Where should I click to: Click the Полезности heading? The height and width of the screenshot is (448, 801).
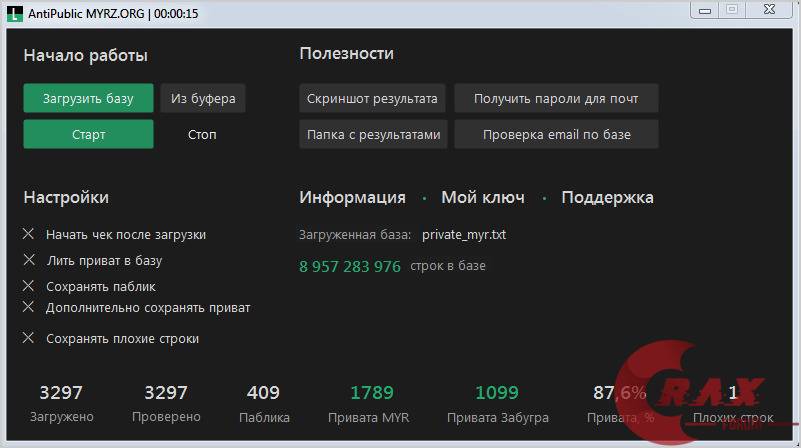pos(346,53)
